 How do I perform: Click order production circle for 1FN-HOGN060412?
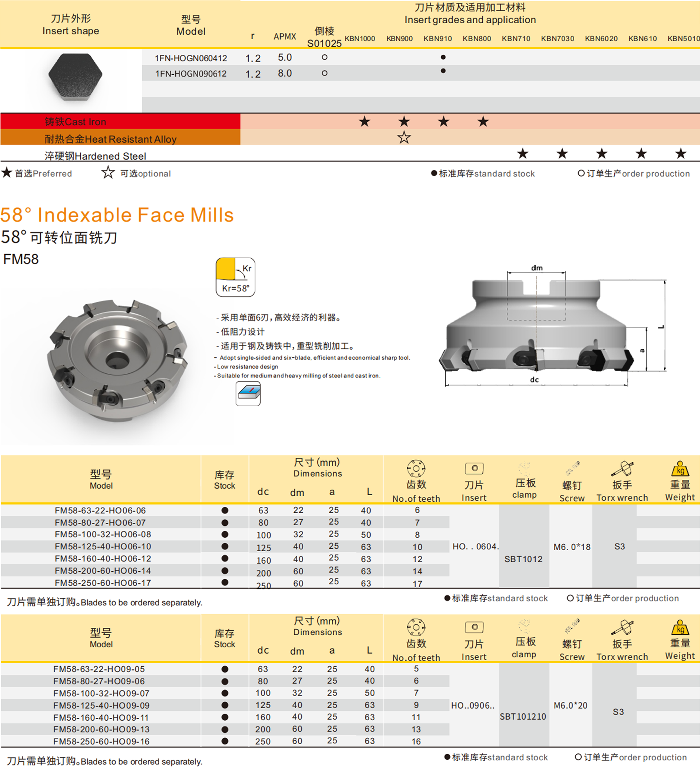324,58
